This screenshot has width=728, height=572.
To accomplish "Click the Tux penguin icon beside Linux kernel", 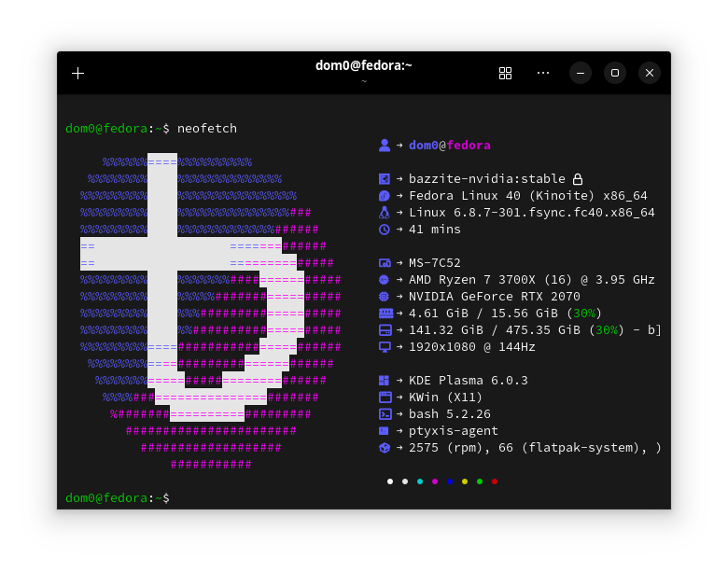I will point(385,212).
